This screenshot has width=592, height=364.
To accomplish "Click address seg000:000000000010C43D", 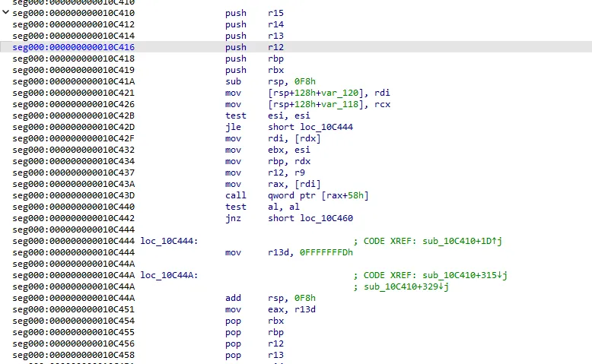I will (73, 195).
